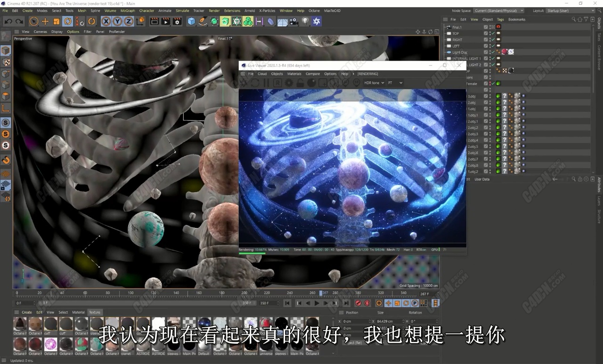The image size is (603, 364).
Task: Click the MoGraph Cloner icon
Action: click(x=248, y=21)
